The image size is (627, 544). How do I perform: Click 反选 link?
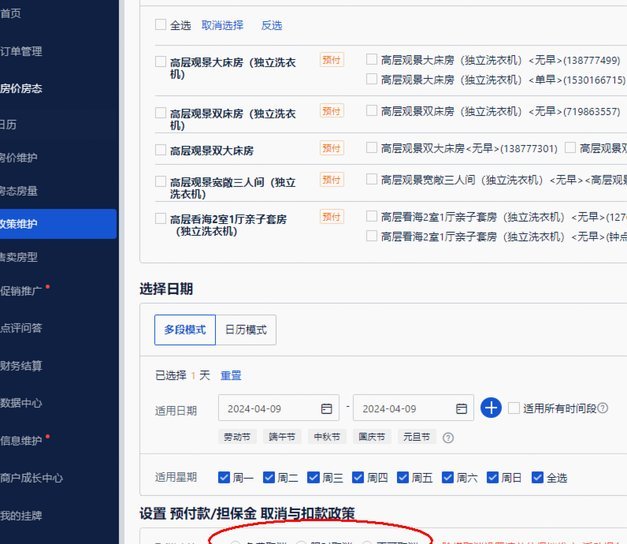tap(272, 25)
